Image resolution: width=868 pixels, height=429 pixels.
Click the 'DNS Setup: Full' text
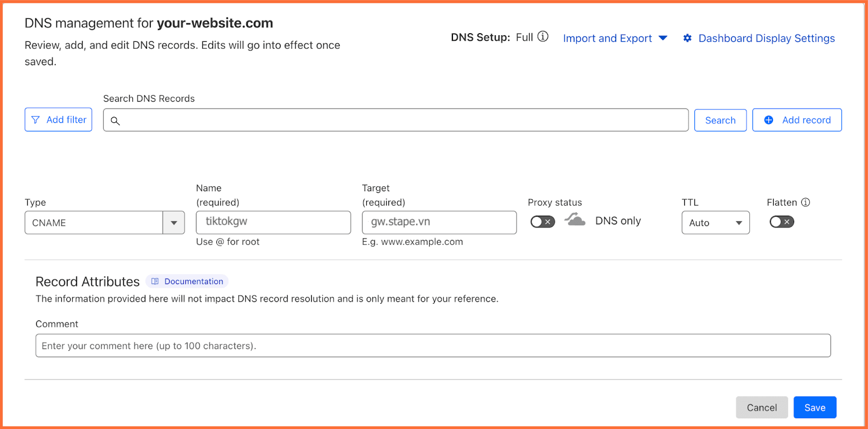point(492,37)
